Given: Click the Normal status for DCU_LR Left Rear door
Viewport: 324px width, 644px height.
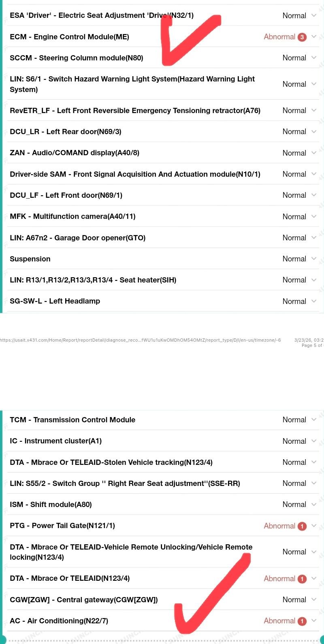Looking at the screenshot, I should pos(294,132).
